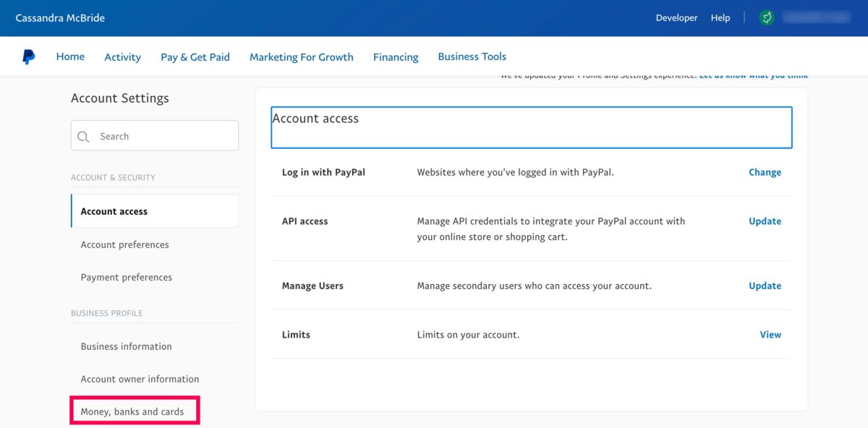
Task: Click into the settings Search field
Action: [x=155, y=136]
